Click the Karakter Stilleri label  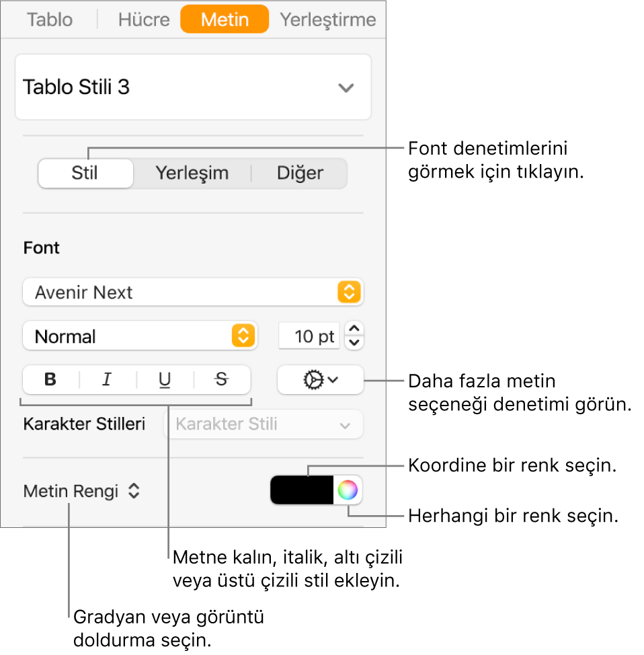pyautogui.click(x=84, y=424)
